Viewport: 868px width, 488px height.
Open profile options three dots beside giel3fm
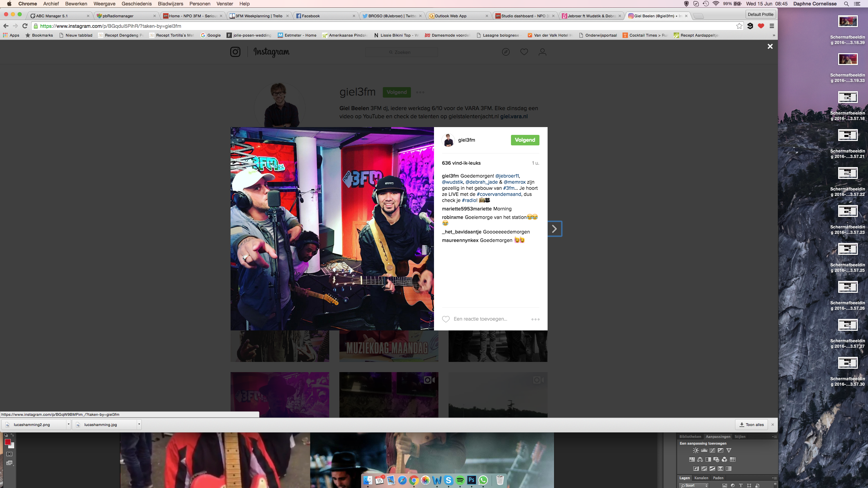point(420,92)
